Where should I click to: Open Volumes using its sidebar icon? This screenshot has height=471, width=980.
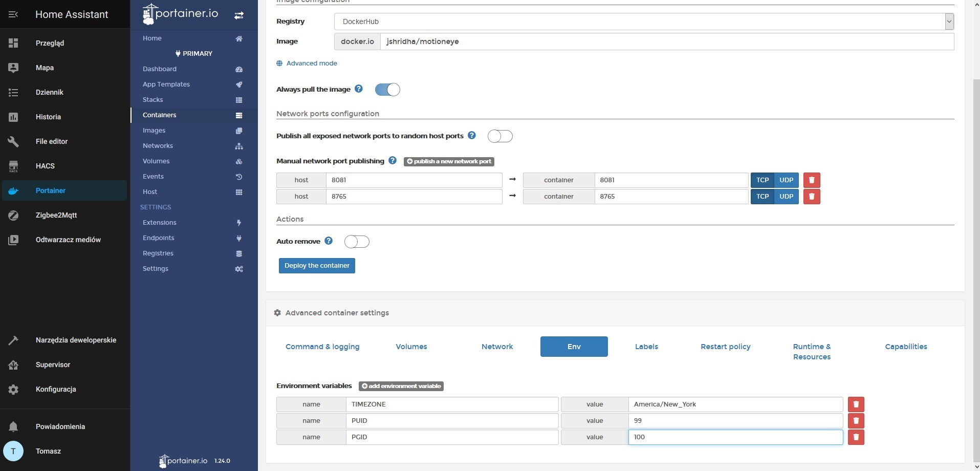(238, 161)
